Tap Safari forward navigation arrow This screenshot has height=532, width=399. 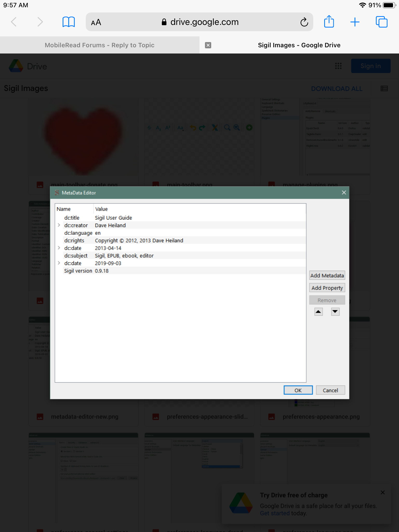40,22
